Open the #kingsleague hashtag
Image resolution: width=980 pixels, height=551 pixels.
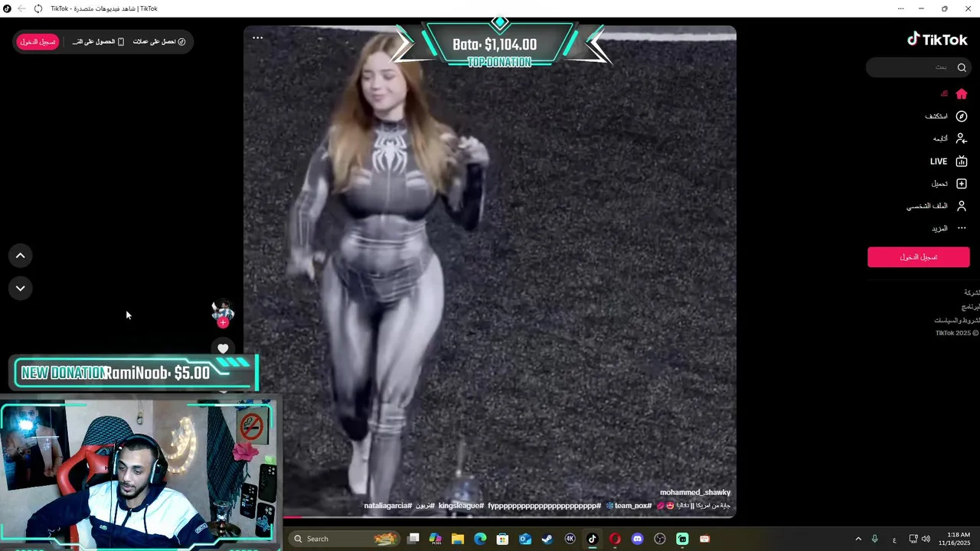[x=461, y=506]
